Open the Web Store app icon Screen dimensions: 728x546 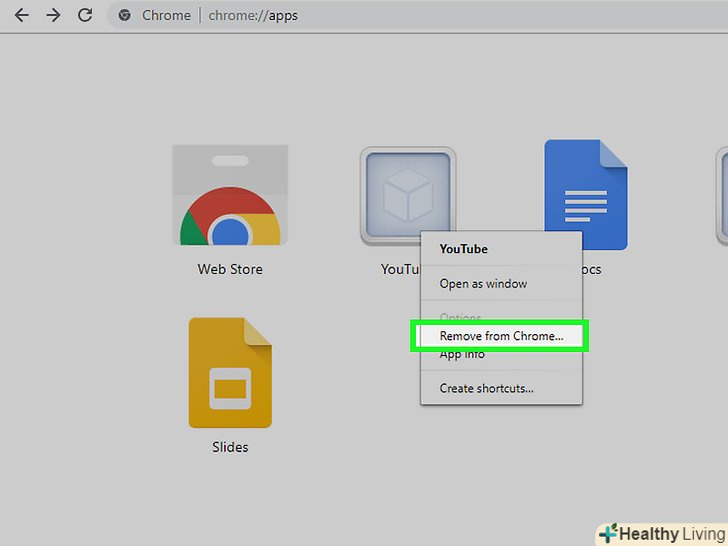click(x=230, y=195)
